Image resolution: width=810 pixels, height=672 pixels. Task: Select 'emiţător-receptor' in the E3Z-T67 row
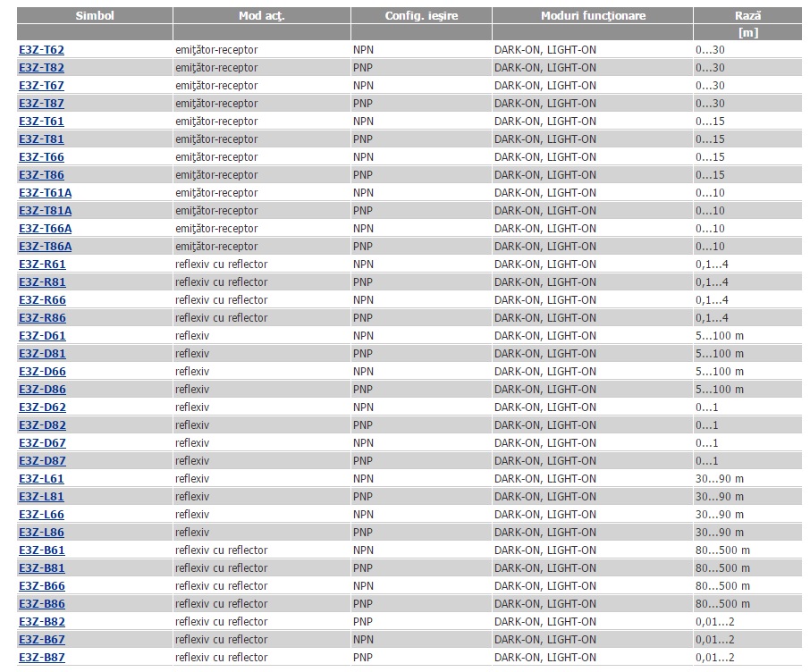tap(216, 86)
